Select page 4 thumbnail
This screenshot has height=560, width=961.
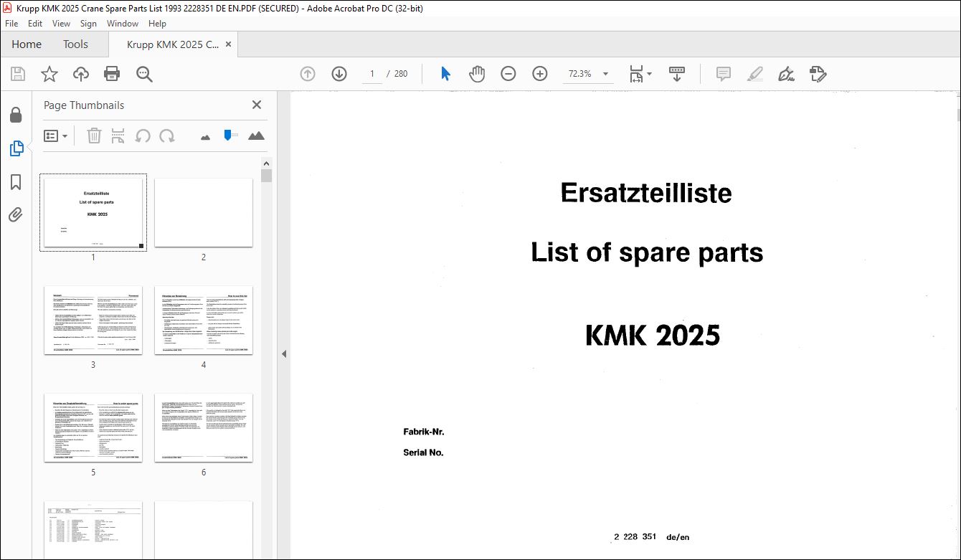204,321
